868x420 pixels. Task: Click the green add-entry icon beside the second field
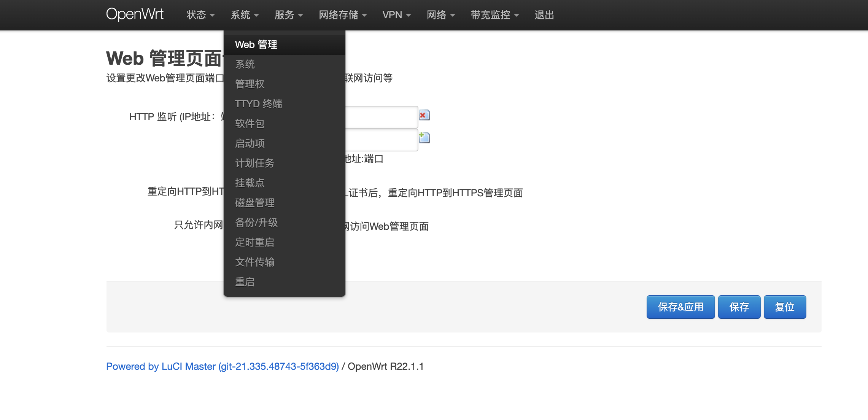(424, 137)
